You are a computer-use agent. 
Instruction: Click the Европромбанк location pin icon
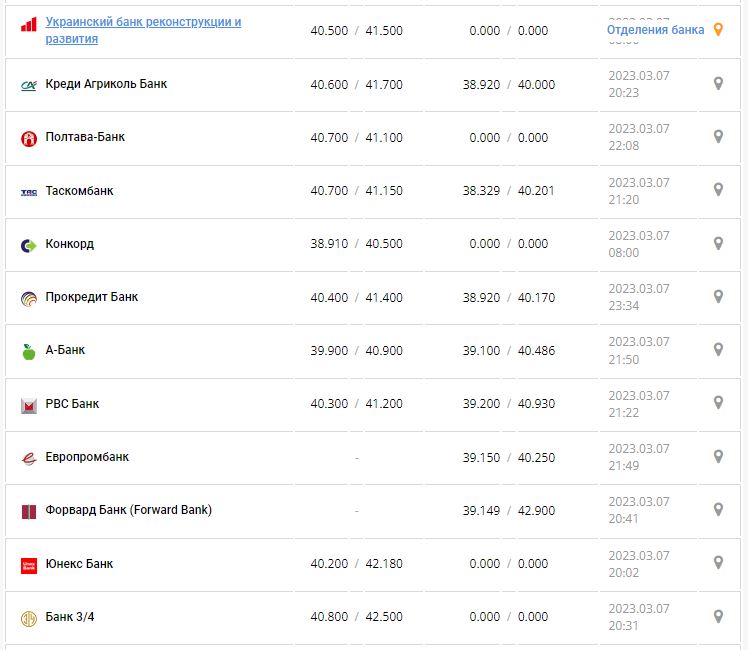point(717,457)
